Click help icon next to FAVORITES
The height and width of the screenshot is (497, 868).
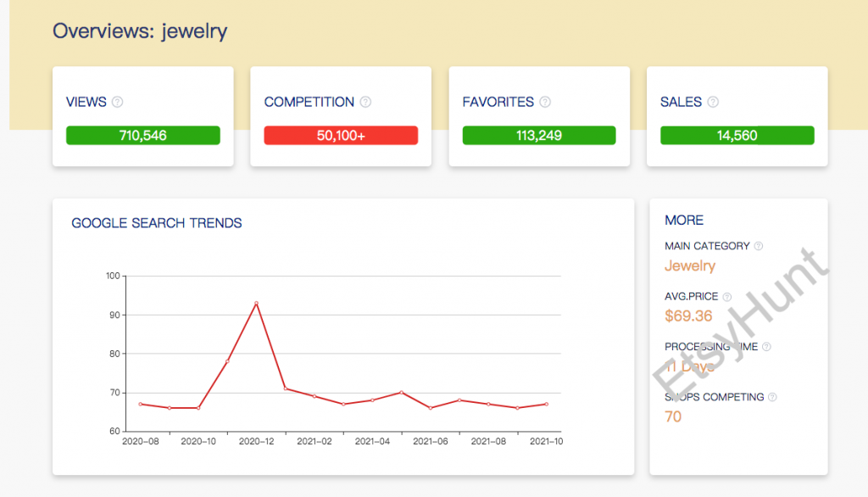(545, 102)
